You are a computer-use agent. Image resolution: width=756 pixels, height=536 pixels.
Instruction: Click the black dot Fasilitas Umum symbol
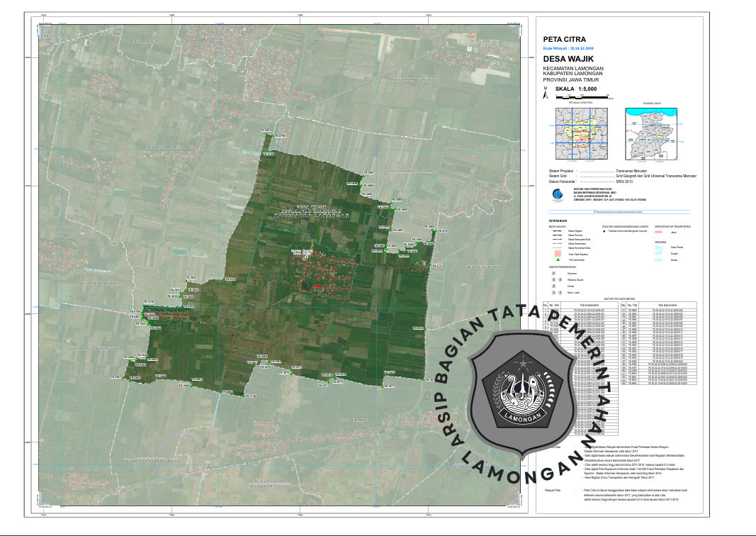click(x=604, y=231)
